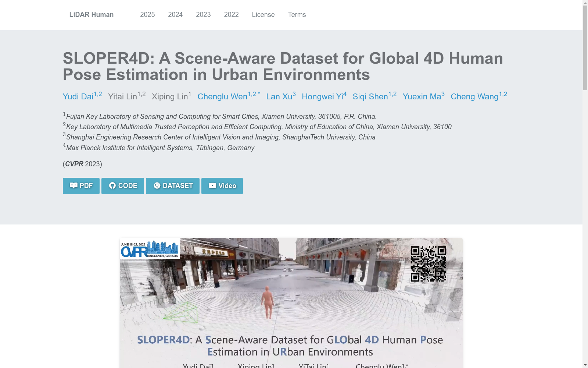
Task: Click the page scrollbar thumb
Action: click(x=585, y=48)
